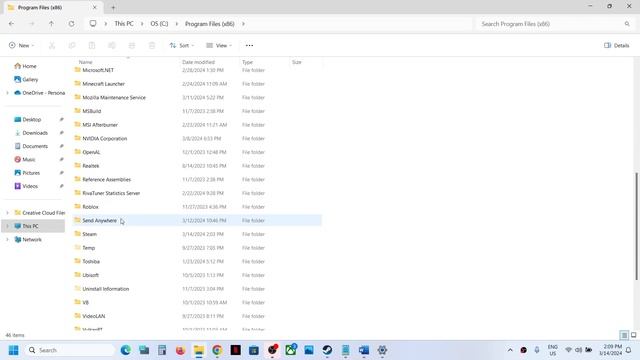Select the Steam folder row
640x360 pixels.
(198, 234)
